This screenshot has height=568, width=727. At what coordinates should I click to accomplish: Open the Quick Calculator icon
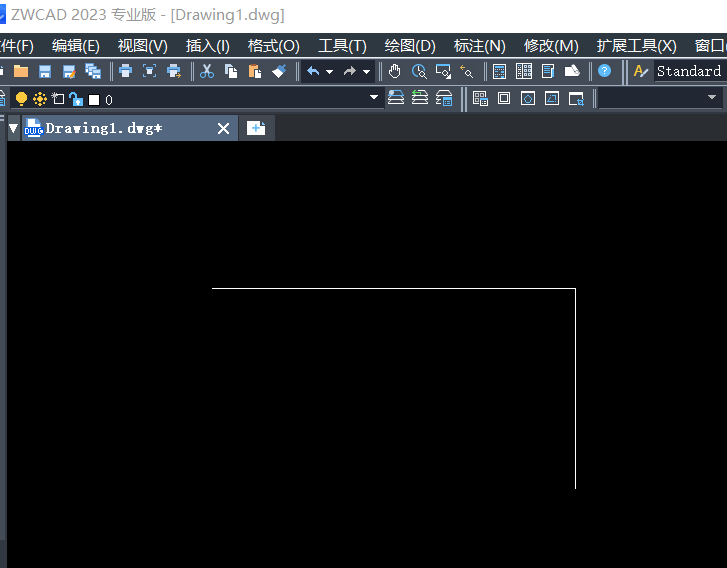click(x=499, y=71)
